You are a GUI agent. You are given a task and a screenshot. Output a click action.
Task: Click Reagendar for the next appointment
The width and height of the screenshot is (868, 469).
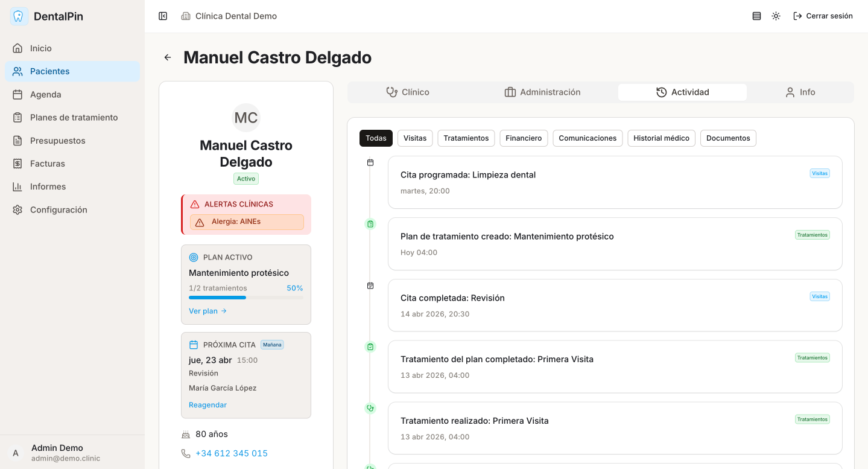click(x=207, y=405)
